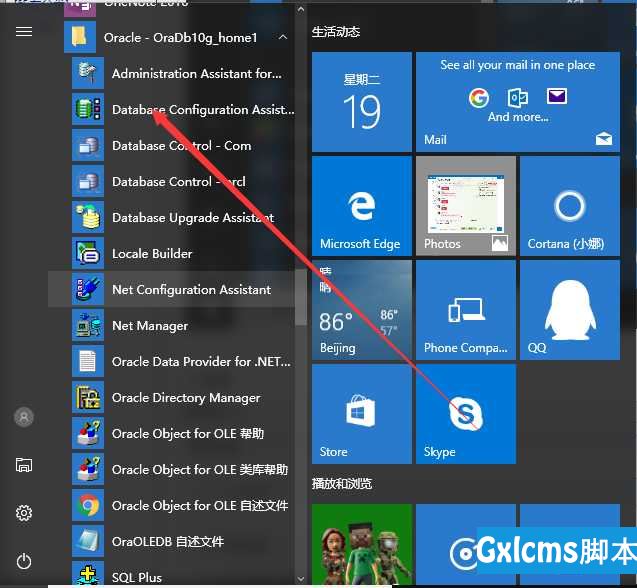The height and width of the screenshot is (588, 637).
Task: Open Administration Assistant for... entry
Action: (x=172, y=73)
